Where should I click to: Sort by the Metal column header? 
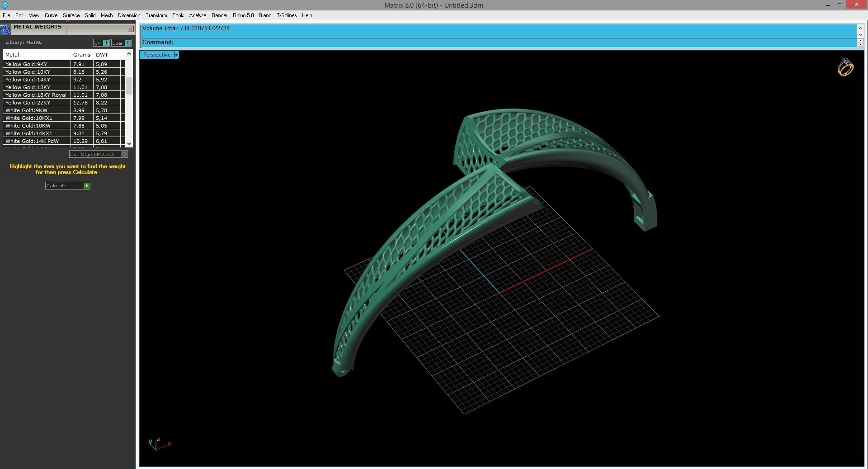[x=37, y=55]
